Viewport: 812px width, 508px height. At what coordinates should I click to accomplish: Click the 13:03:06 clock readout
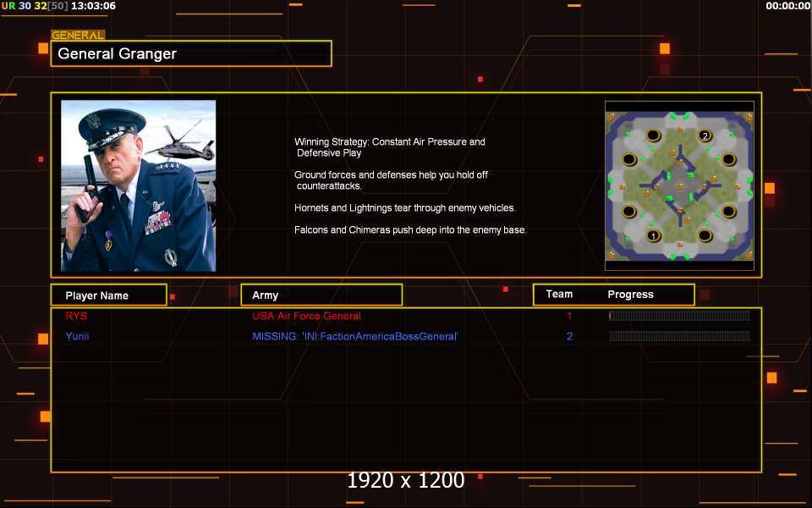(93, 6)
